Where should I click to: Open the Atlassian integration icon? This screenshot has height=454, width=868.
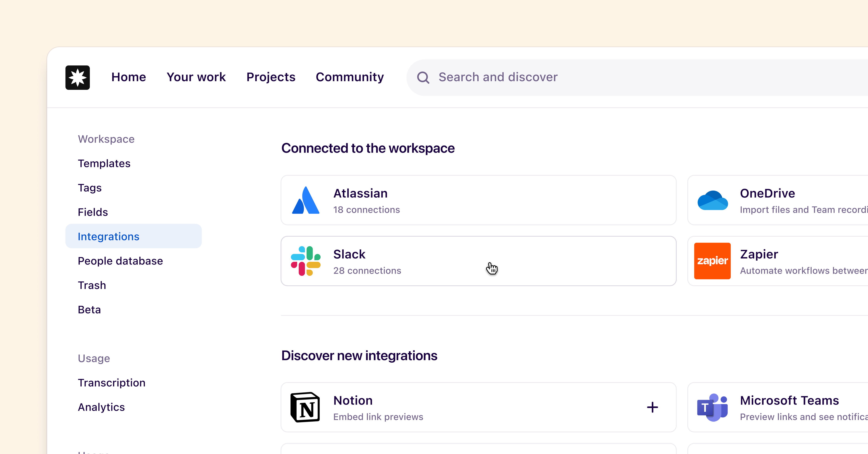click(x=305, y=200)
